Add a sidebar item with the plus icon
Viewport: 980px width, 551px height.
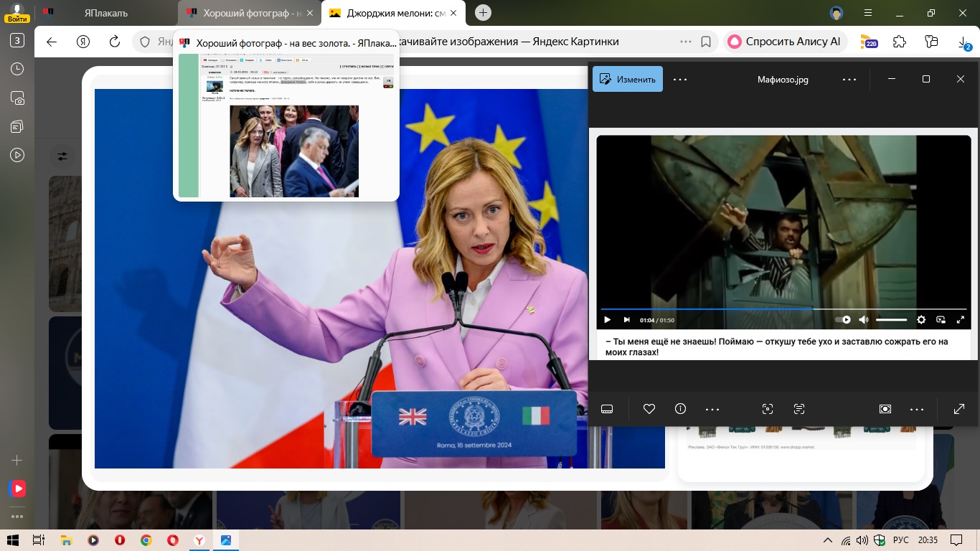pyautogui.click(x=17, y=460)
